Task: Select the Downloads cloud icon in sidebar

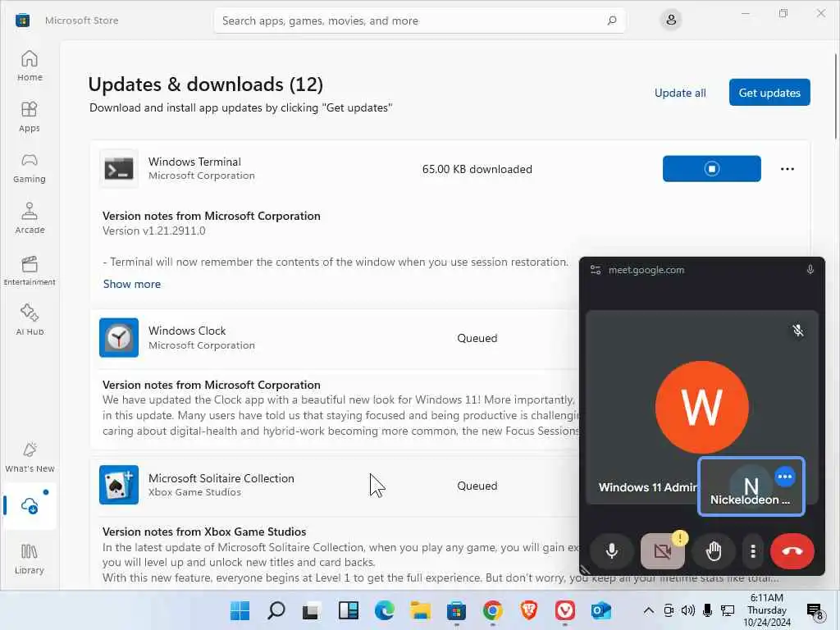Action: (x=30, y=505)
